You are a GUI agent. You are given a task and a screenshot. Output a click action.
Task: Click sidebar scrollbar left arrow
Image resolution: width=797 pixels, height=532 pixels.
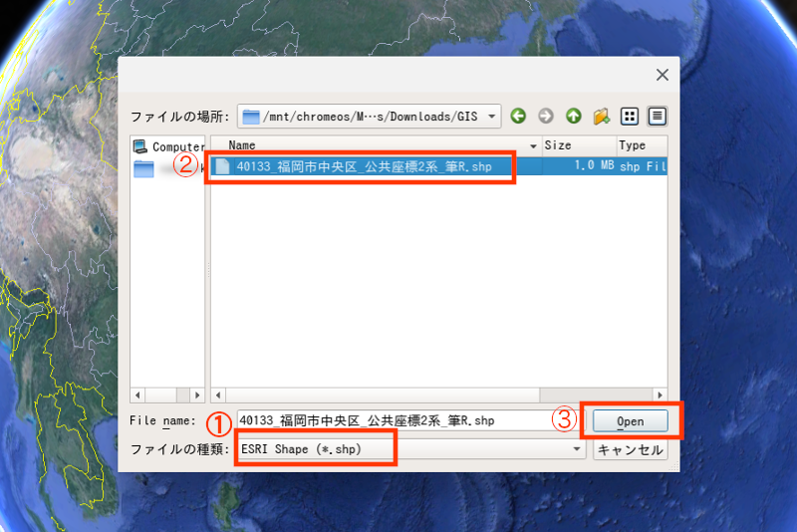click(x=137, y=395)
